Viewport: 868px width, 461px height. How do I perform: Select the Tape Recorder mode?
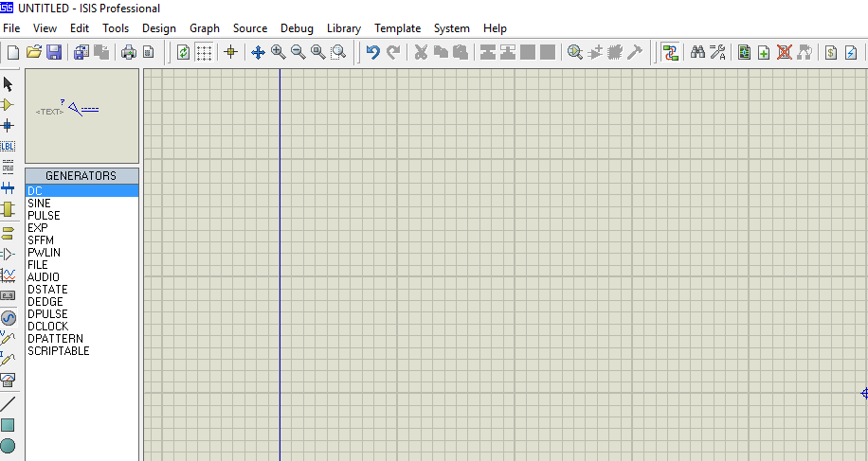(8, 295)
